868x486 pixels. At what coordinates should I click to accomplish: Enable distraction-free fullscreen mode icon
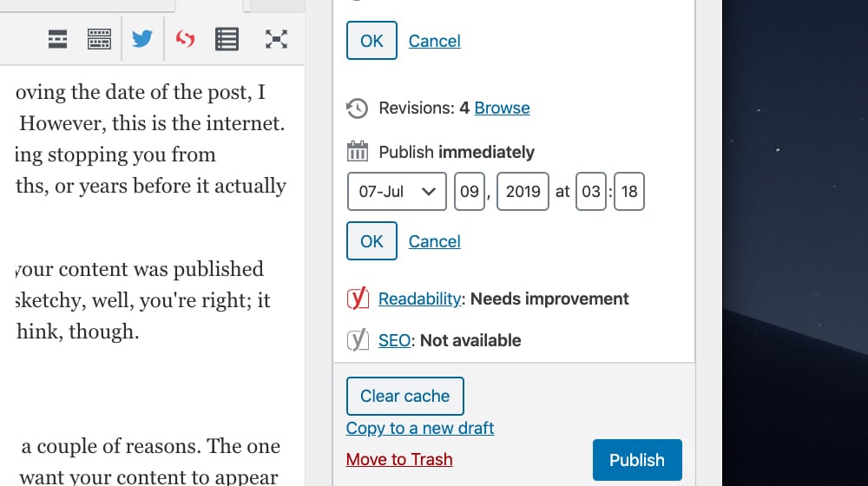click(276, 39)
